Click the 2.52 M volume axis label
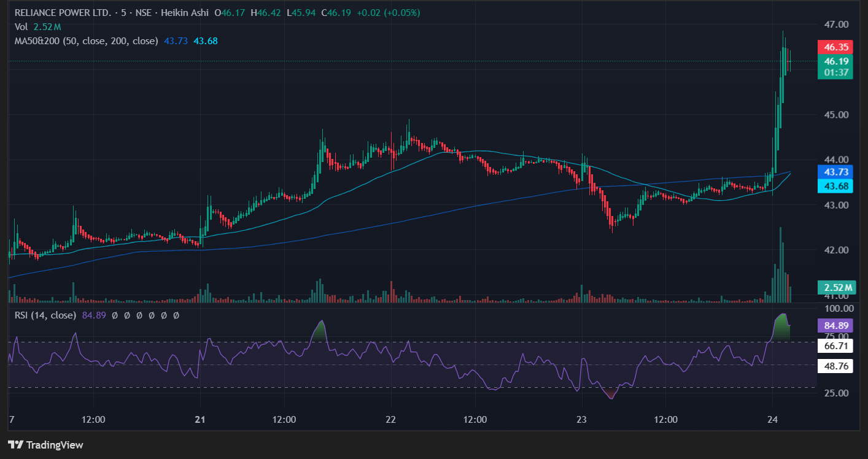Viewport: 868px width, 459px height. [836, 287]
